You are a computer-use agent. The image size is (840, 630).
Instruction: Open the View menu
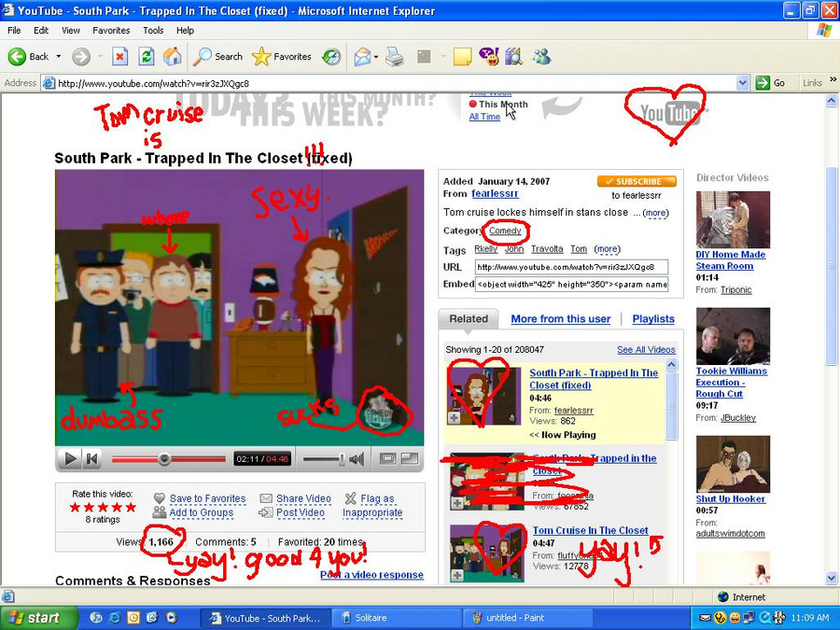pyautogui.click(x=71, y=31)
